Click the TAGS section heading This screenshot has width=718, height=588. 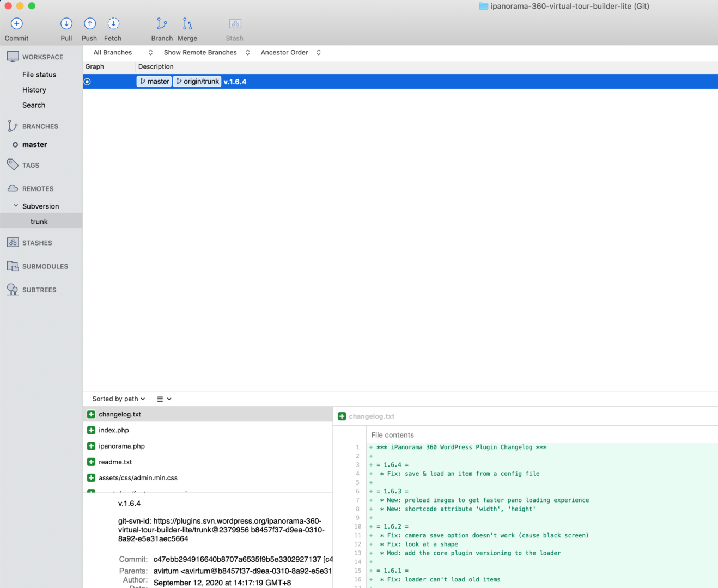pos(31,166)
